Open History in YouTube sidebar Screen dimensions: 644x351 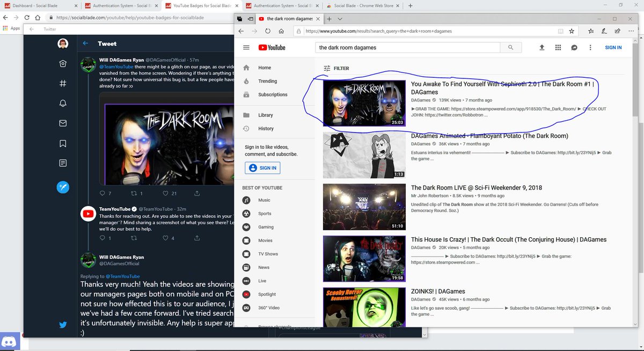(266, 128)
